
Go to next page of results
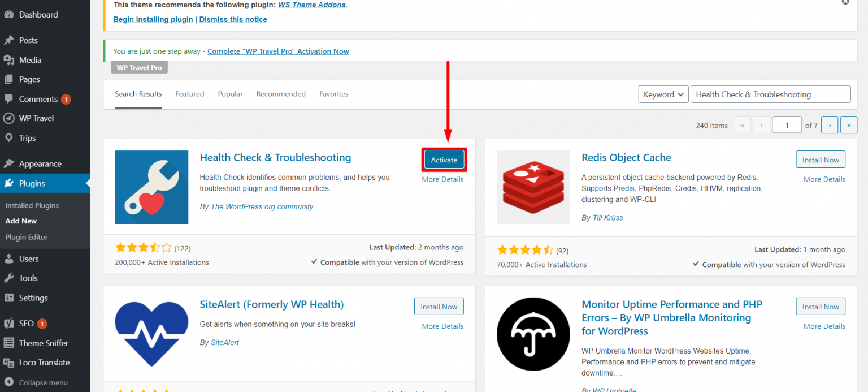(x=829, y=125)
